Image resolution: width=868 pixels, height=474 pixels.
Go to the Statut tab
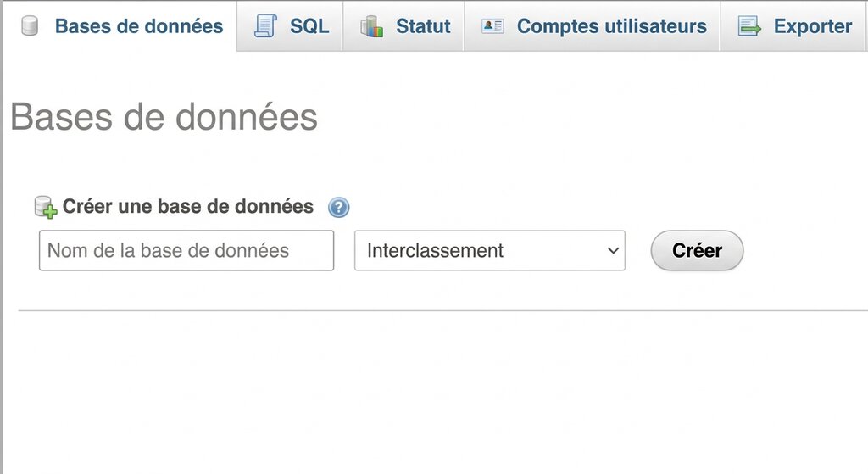point(423,26)
